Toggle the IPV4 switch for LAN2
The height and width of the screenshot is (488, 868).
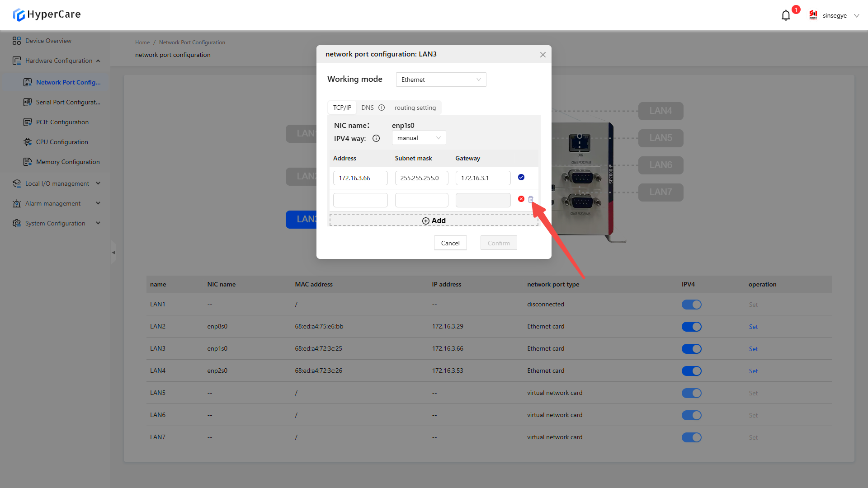[x=691, y=327]
